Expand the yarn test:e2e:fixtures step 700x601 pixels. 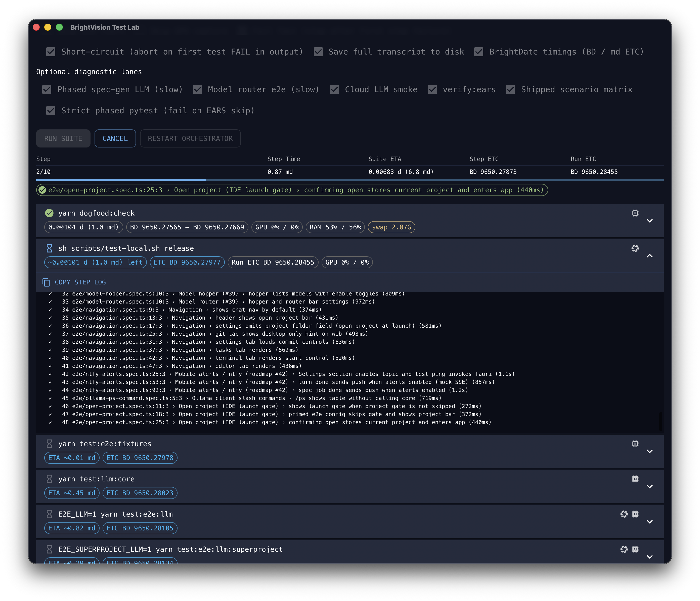point(649,451)
